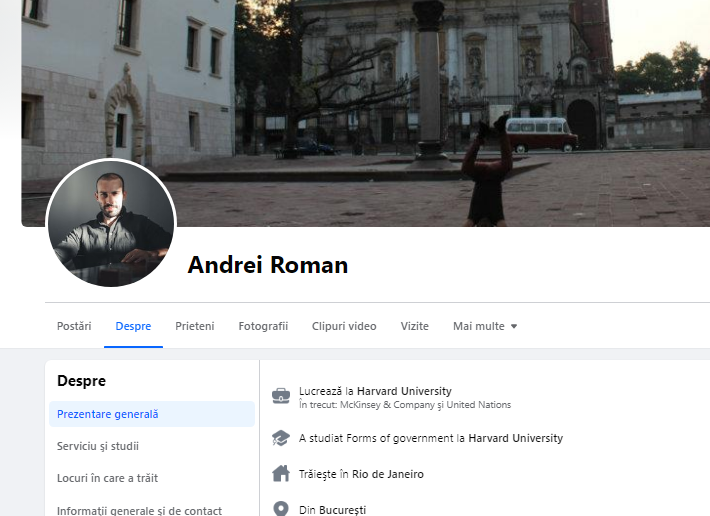Open Harvard University workplace link
The image size is (710, 516).
[404, 391]
